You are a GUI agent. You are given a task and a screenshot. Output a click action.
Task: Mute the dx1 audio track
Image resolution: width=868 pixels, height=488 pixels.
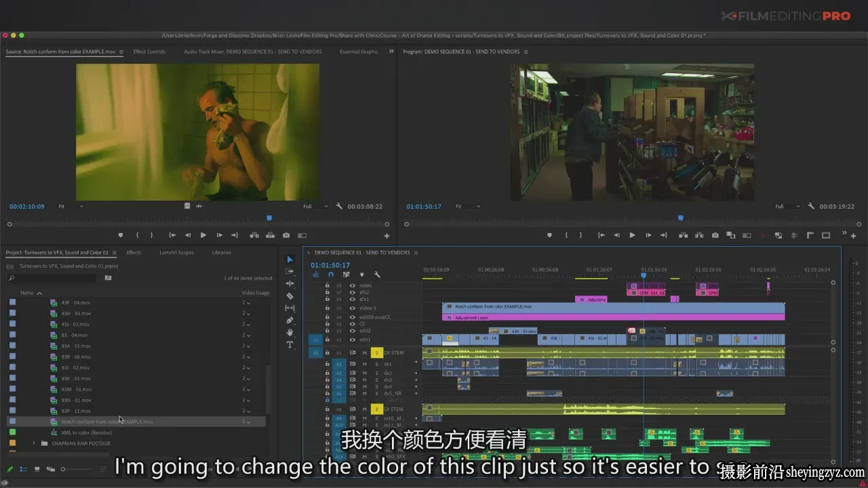click(x=364, y=364)
